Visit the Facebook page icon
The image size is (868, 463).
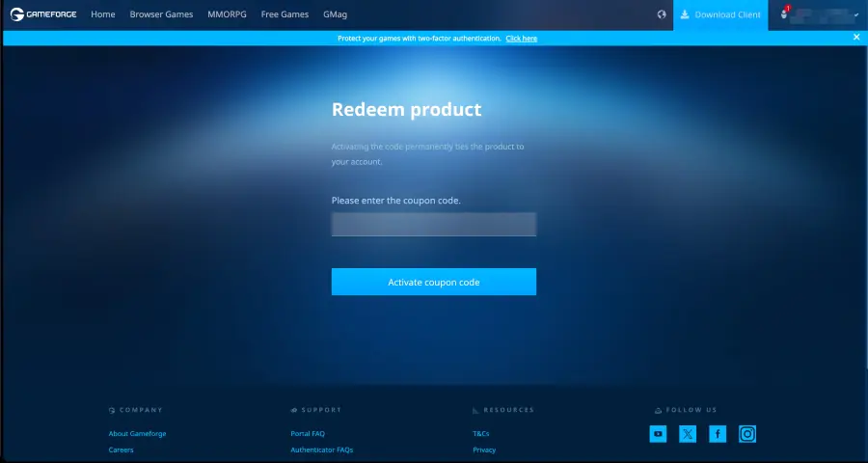[x=718, y=434]
